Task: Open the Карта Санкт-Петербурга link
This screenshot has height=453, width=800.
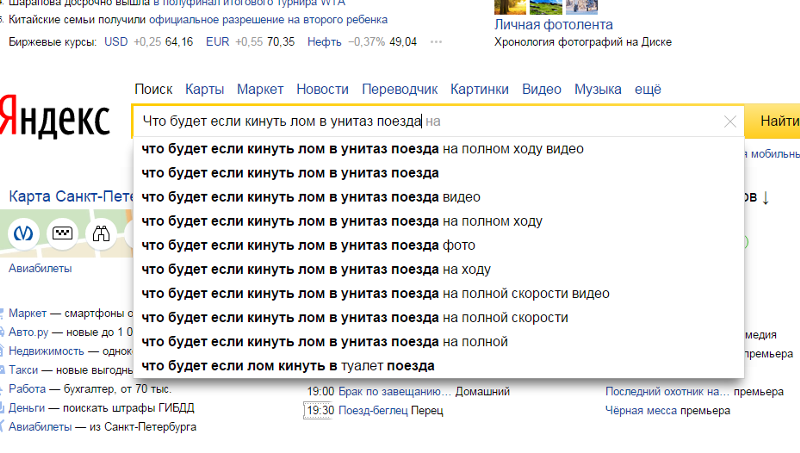Action: [x=71, y=196]
